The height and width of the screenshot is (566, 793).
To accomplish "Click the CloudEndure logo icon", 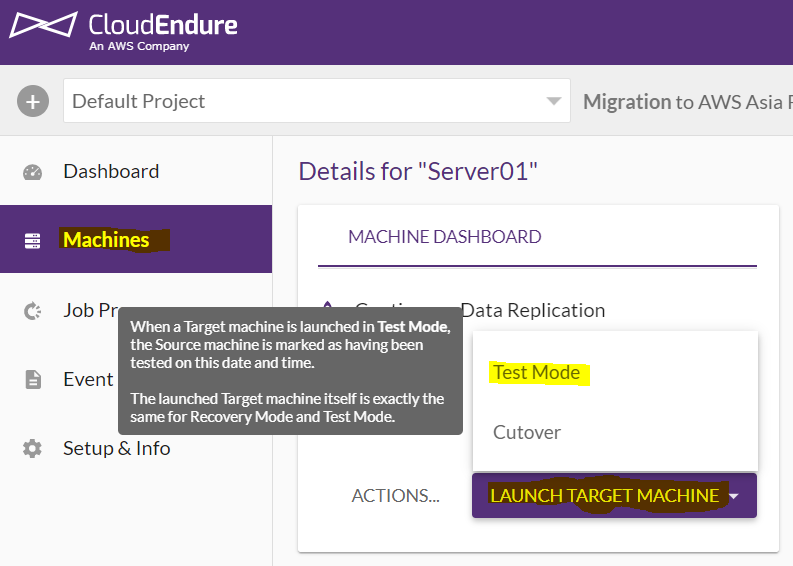I will pos(43,24).
